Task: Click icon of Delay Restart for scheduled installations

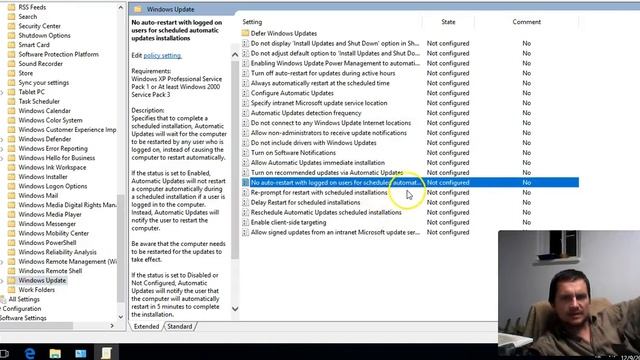Action: [245, 202]
